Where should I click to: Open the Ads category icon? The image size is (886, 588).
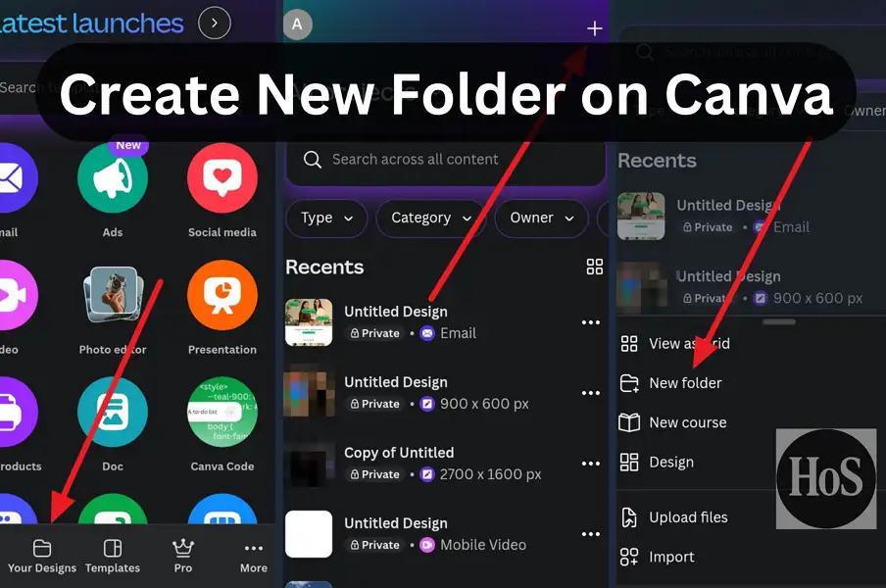tap(113, 178)
